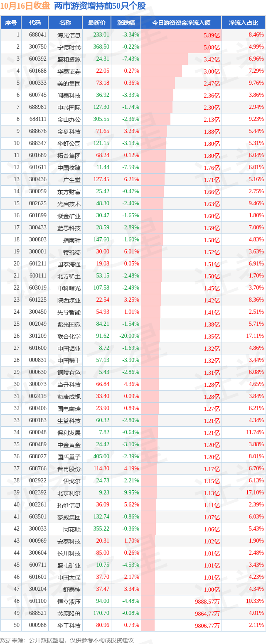Screen dimensions: 266x644
Task: Click stock name 长川科技
Action: pyautogui.click(x=69, y=553)
